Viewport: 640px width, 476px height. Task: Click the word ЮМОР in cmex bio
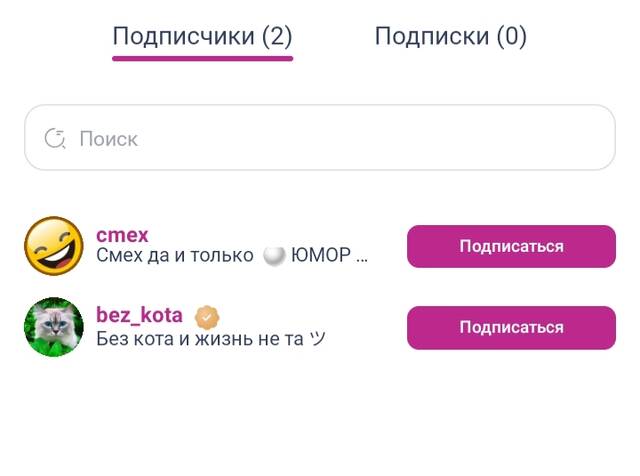[x=320, y=256]
